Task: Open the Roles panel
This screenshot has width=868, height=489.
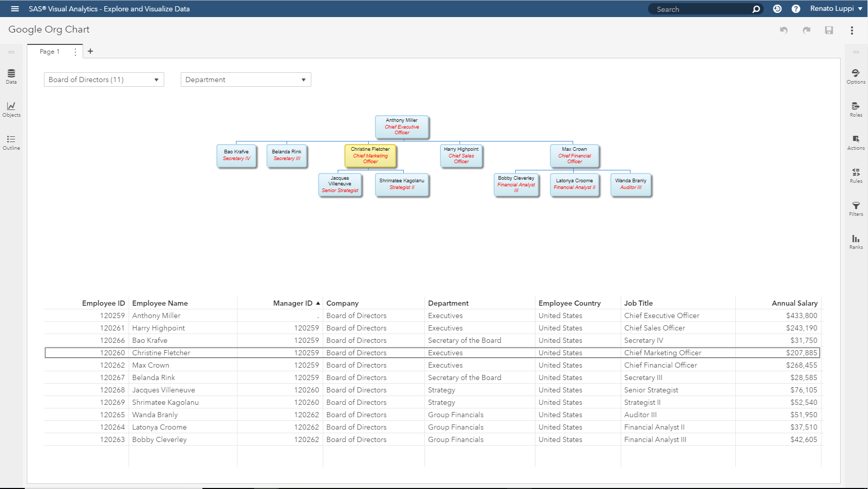Action: (x=856, y=109)
